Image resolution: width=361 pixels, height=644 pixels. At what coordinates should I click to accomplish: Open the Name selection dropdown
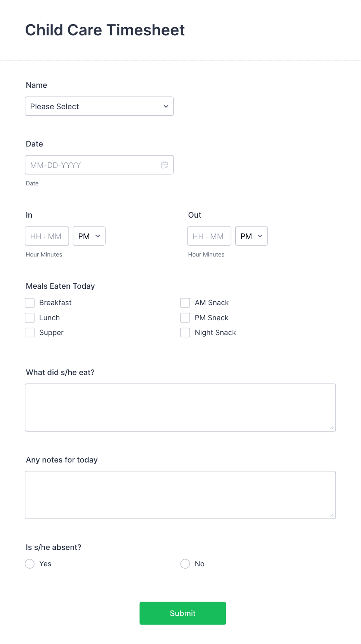pyautogui.click(x=99, y=106)
